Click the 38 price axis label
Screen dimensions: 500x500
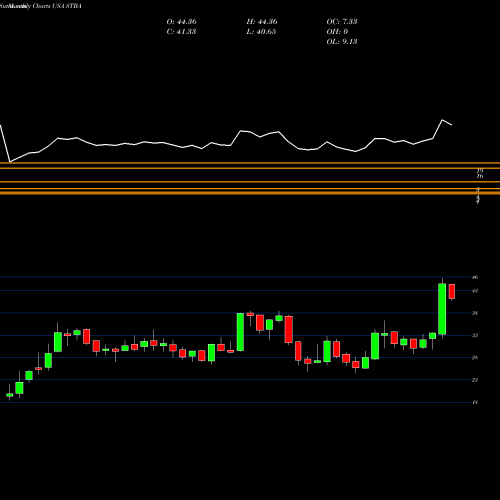[475, 313]
